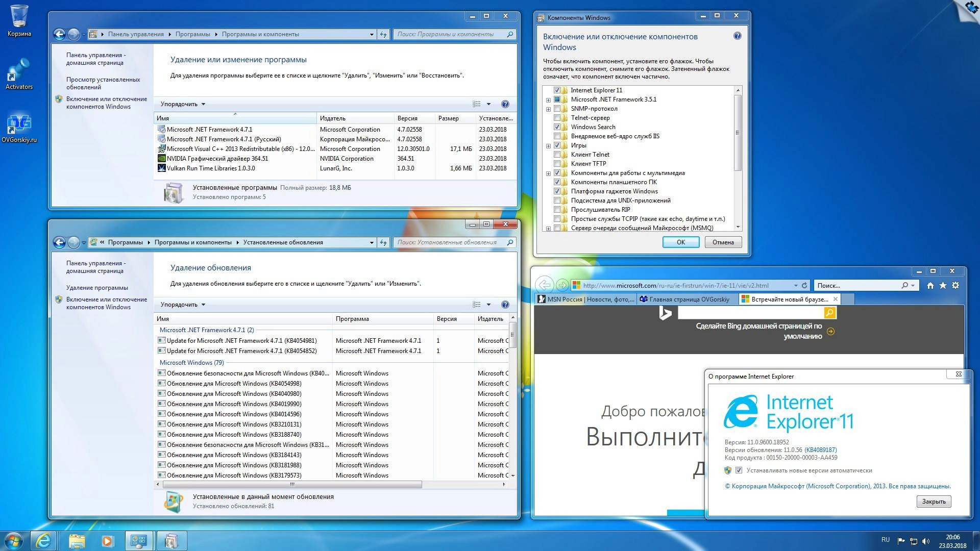Viewport: 980px width, 551px height.
Task: Open the Корзина (Recycle Bin) desktop icon
Action: [19, 15]
